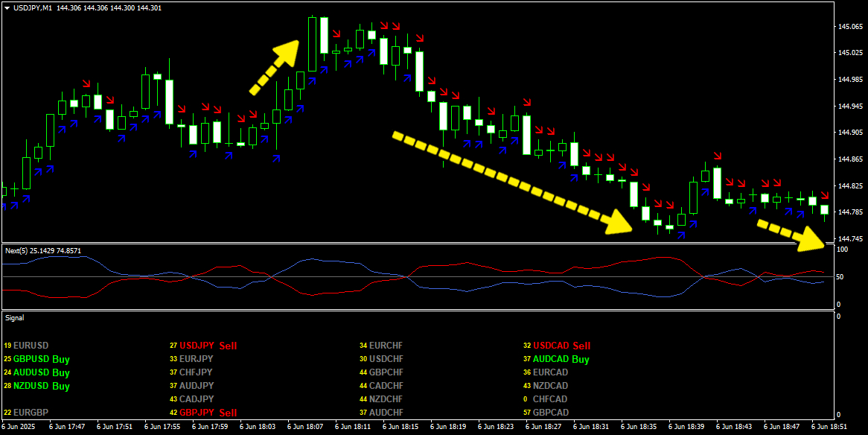The image size is (868, 435).
Task: Select the CHFCAD pair with score 0
Action: (550, 399)
